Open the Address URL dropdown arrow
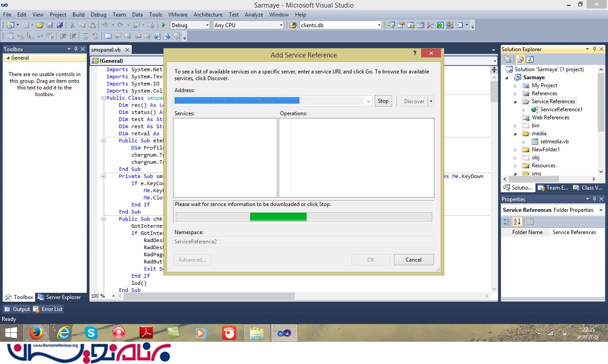 click(x=369, y=101)
